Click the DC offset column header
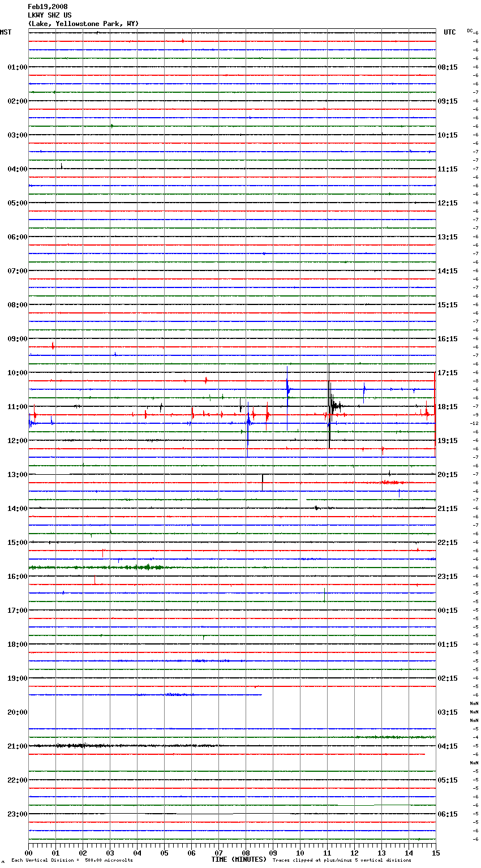481x868 pixels. pos(470,31)
